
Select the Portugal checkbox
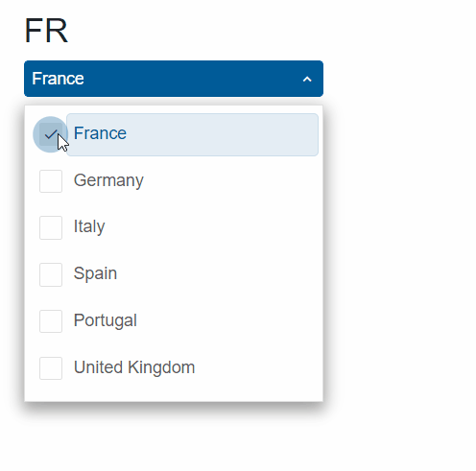coord(51,321)
